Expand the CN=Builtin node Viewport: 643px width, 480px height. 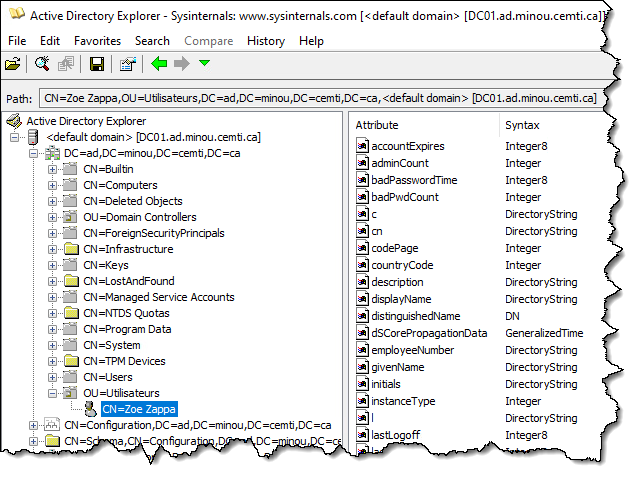pyautogui.click(x=52, y=169)
